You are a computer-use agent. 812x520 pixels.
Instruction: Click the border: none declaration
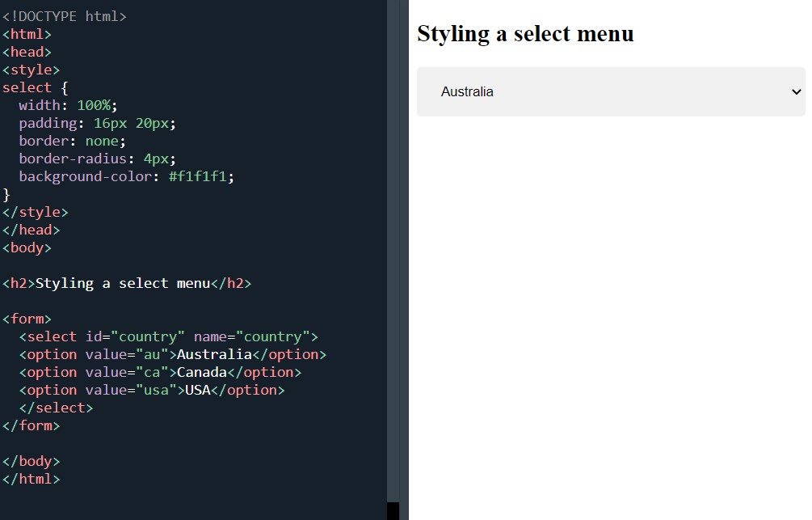tap(72, 141)
